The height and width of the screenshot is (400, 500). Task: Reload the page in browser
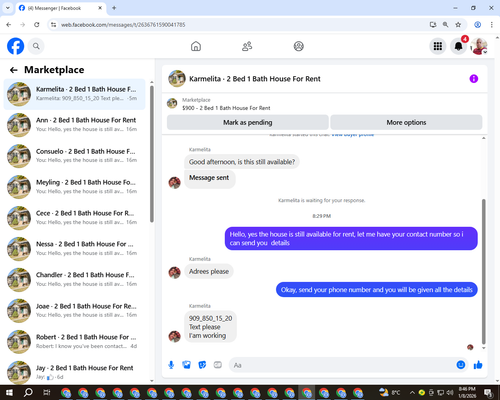pos(37,25)
